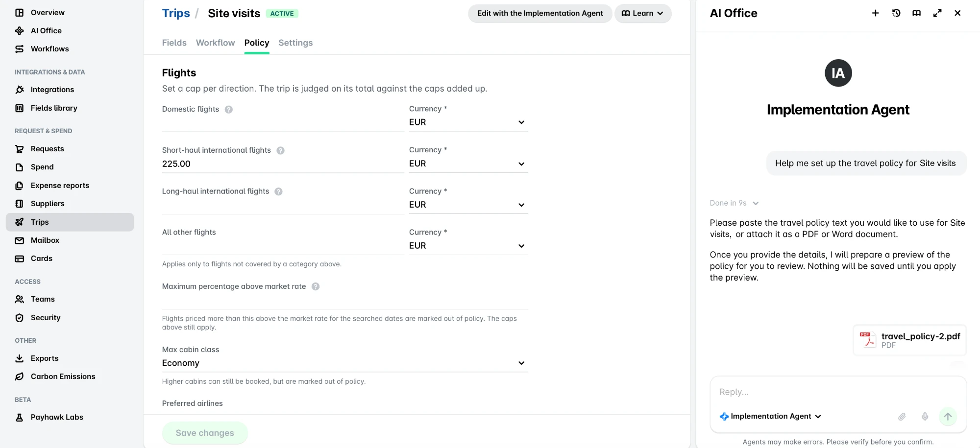980x448 pixels.
Task: Open the Payhawk Labs flask icon
Action: [20, 417]
